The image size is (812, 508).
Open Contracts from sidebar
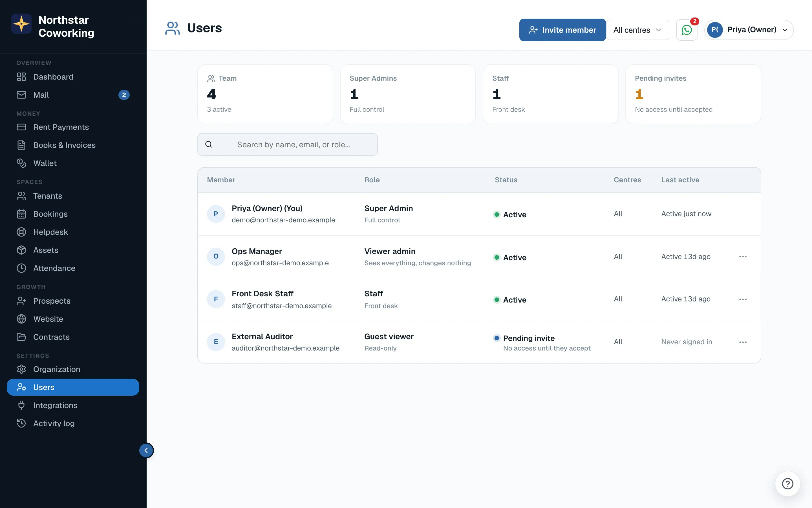[x=73, y=337]
